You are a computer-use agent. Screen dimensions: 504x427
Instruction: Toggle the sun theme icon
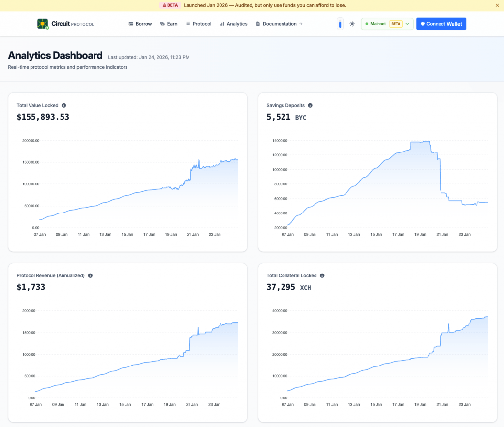352,24
